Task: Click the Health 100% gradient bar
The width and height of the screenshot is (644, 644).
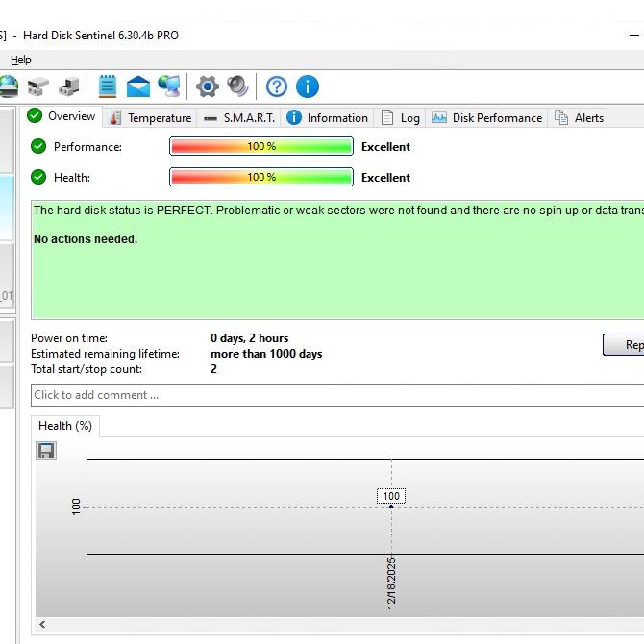Action: point(260,178)
